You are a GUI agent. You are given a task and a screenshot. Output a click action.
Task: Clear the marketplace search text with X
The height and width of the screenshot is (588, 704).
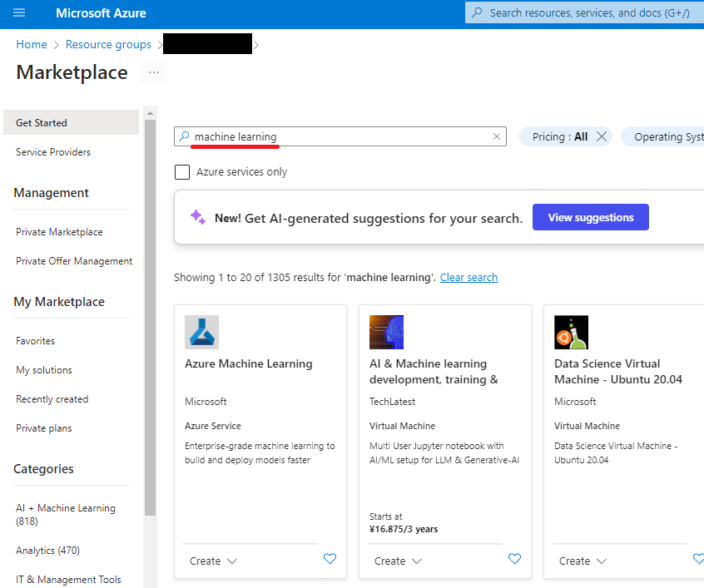point(497,136)
